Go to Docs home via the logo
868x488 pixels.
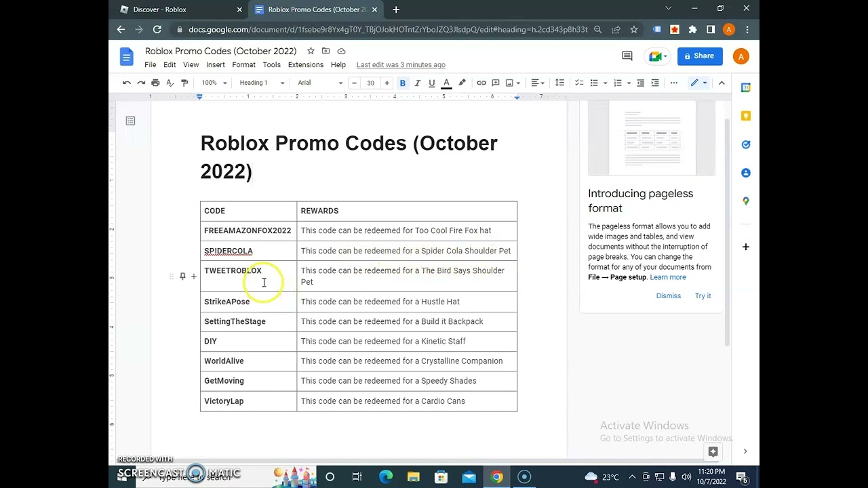(127, 57)
